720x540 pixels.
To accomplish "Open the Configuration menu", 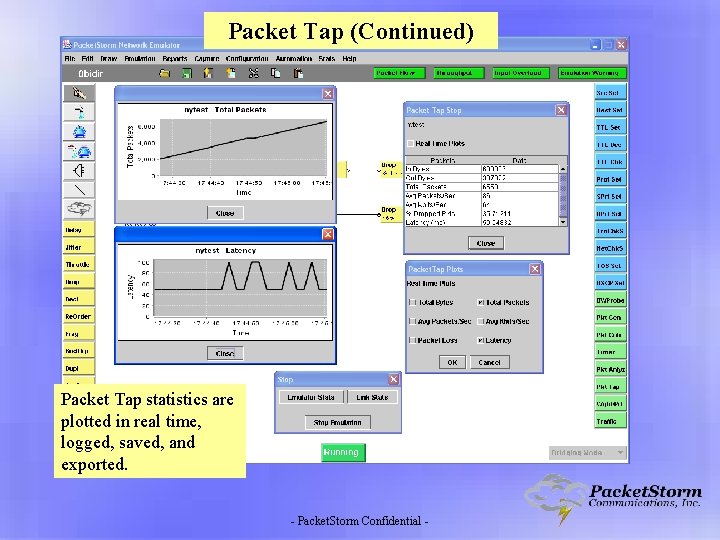I will coord(247,58).
